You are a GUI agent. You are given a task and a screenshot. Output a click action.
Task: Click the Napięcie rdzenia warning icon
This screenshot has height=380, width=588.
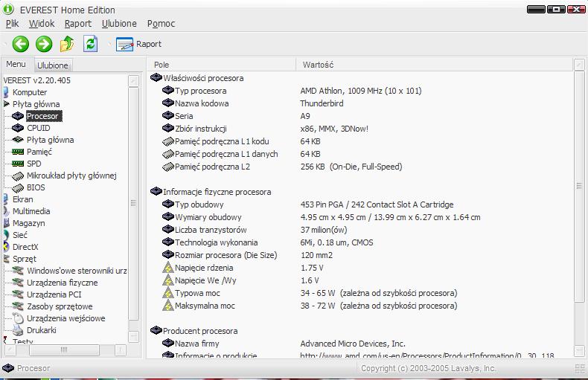(168, 268)
